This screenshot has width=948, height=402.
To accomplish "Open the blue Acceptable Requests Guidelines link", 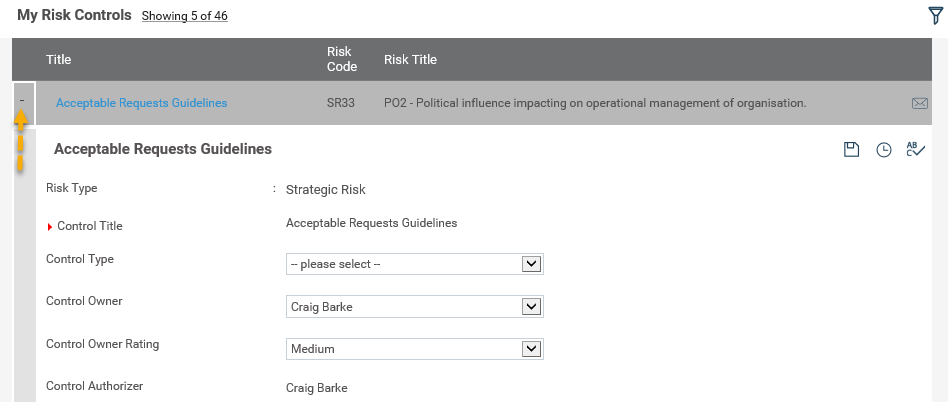I will (x=141, y=103).
